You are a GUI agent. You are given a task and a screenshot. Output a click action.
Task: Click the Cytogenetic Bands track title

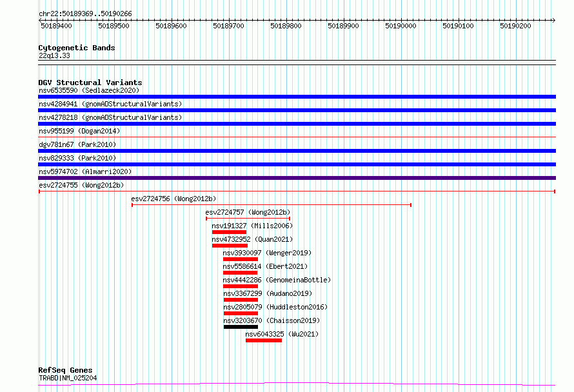pyautogui.click(x=77, y=48)
